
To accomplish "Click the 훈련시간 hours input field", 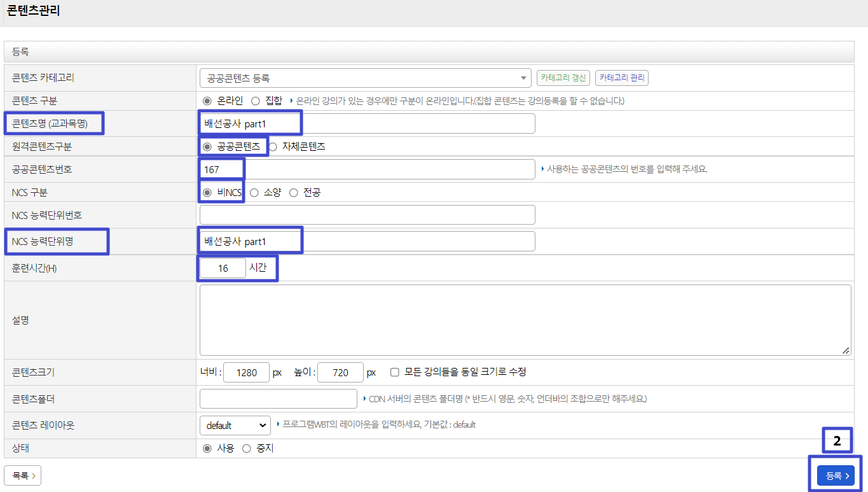I will (x=223, y=269).
